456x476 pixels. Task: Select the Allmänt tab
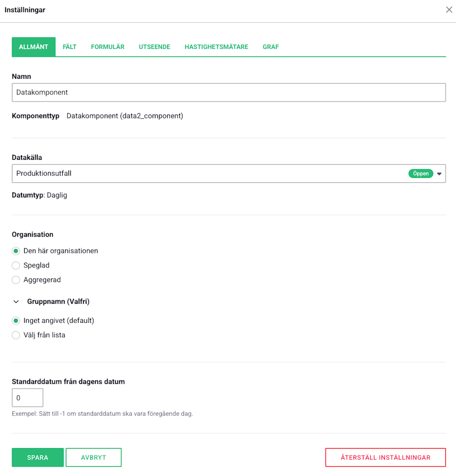(x=34, y=47)
